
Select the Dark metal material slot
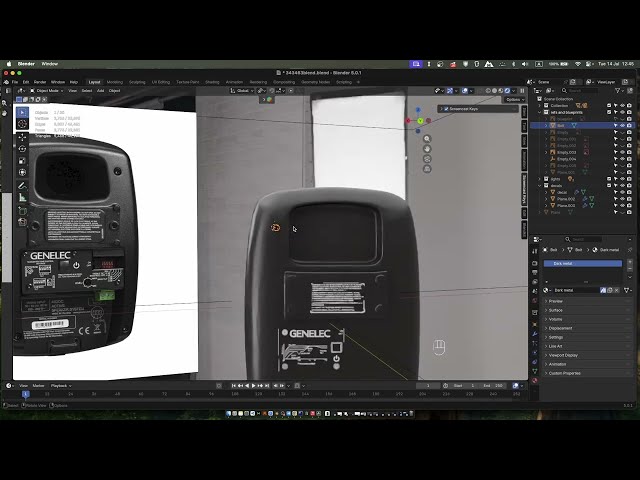(583, 264)
